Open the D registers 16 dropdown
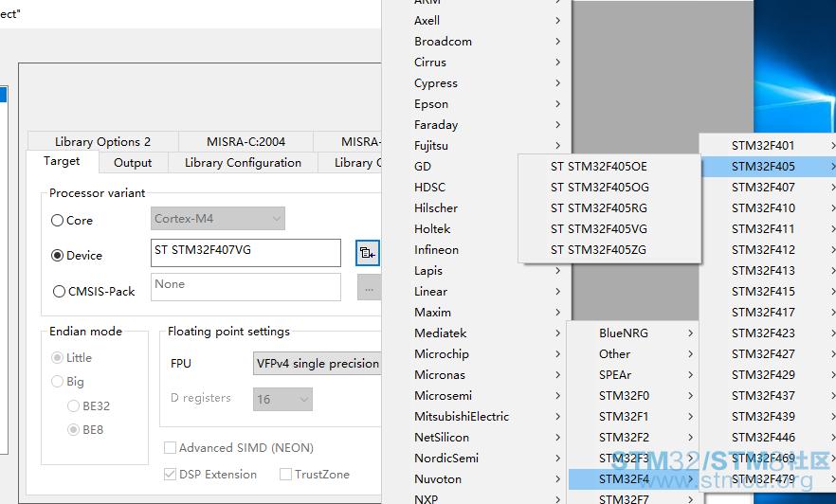The image size is (836, 504). (282, 399)
